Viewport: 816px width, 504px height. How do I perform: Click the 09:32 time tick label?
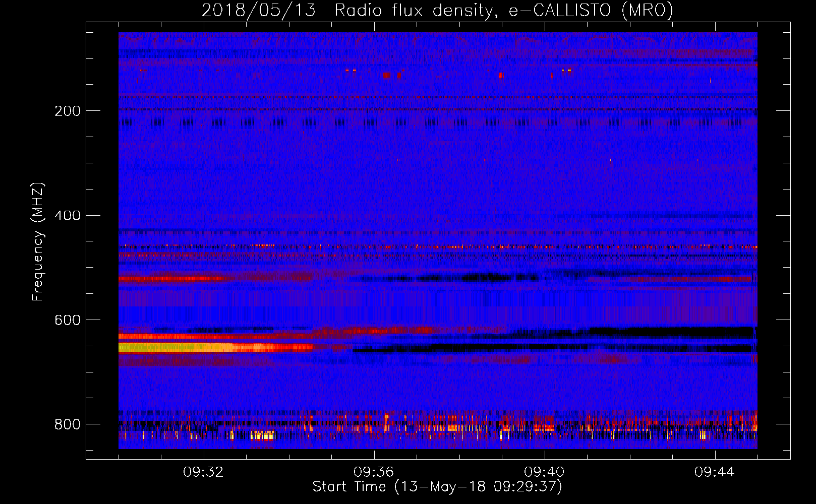[x=203, y=472]
